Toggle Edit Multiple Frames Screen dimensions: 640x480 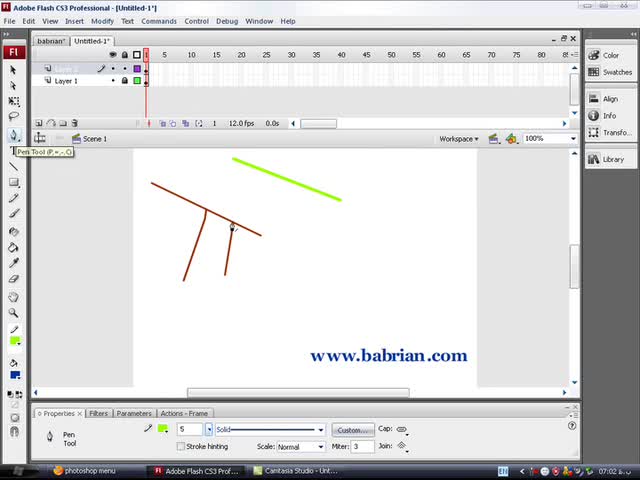click(186, 123)
